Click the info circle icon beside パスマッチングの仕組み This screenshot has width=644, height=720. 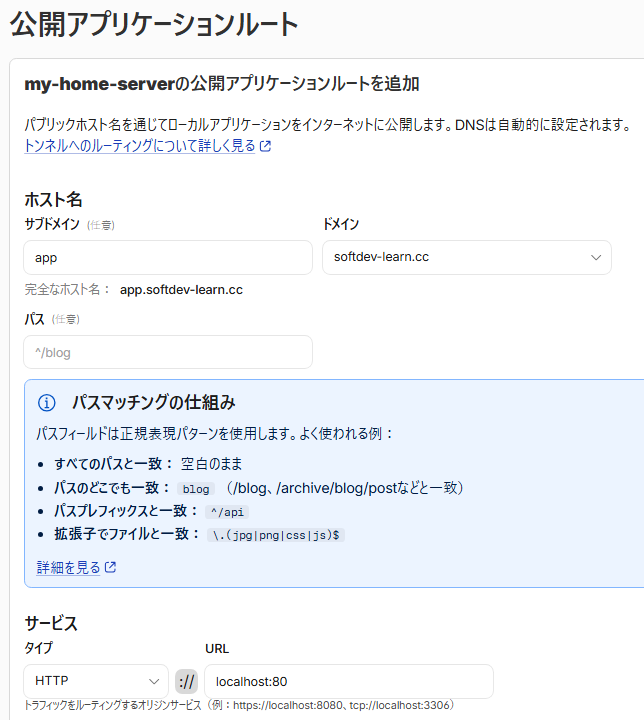tap(46, 403)
